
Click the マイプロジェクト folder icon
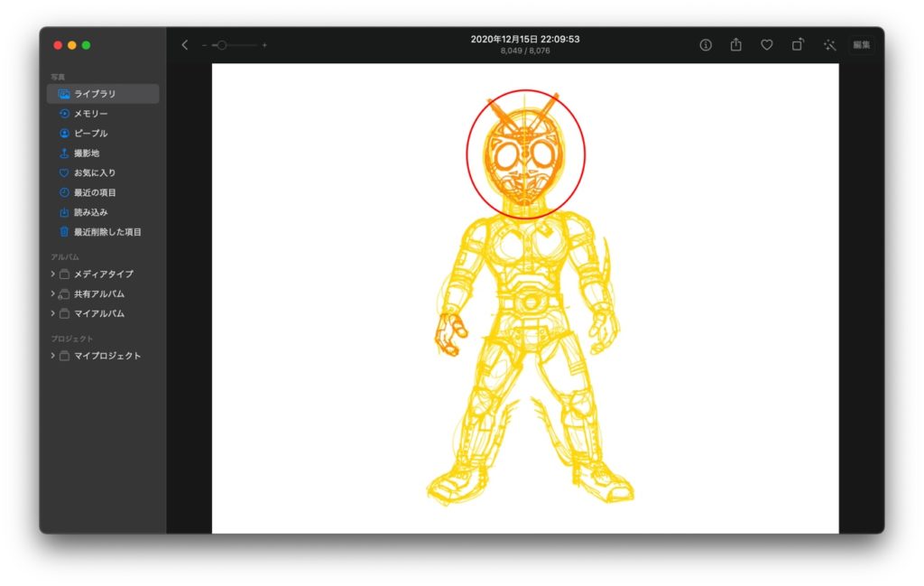(64, 356)
